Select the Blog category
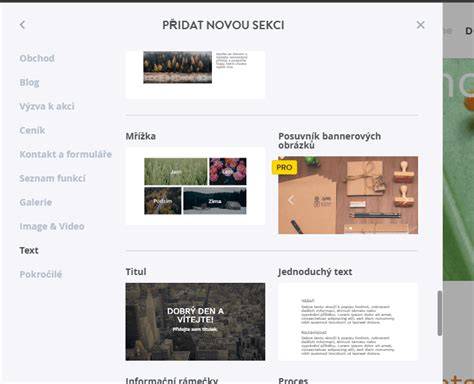Viewport: 474px width, 384px height. (x=29, y=82)
